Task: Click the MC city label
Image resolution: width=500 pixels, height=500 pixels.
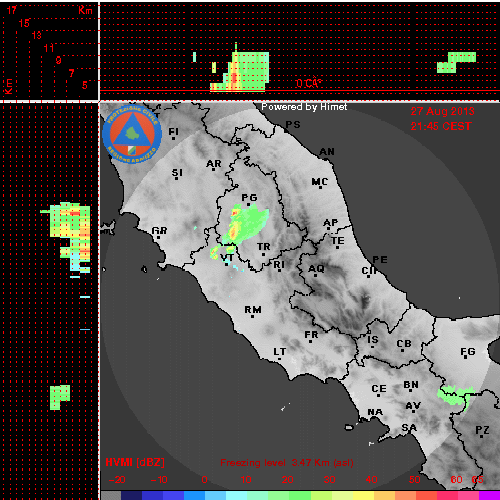Action: (x=320, y=182)
